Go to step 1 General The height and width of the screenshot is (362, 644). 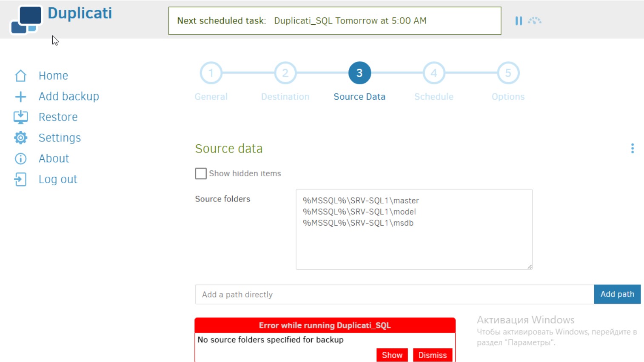point(211,73)
